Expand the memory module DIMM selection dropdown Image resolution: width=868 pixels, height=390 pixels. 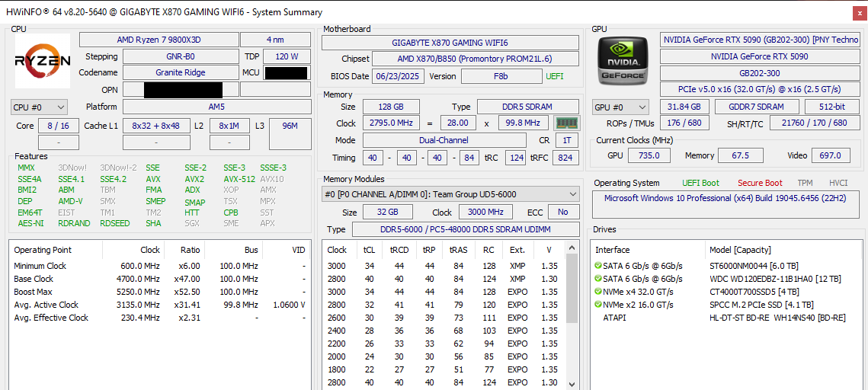[x=450, y=194]
